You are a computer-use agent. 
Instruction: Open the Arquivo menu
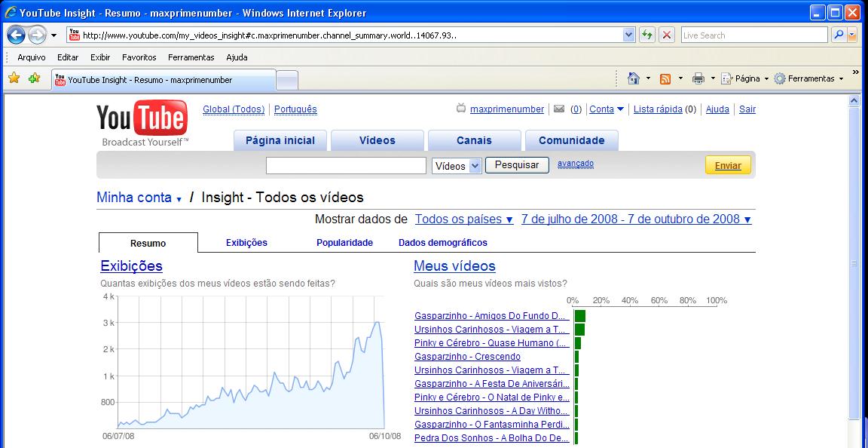click(x=32, y=57)
